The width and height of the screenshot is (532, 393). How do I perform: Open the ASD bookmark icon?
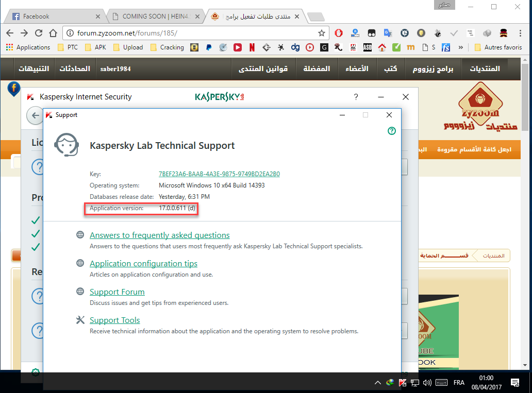367,47
